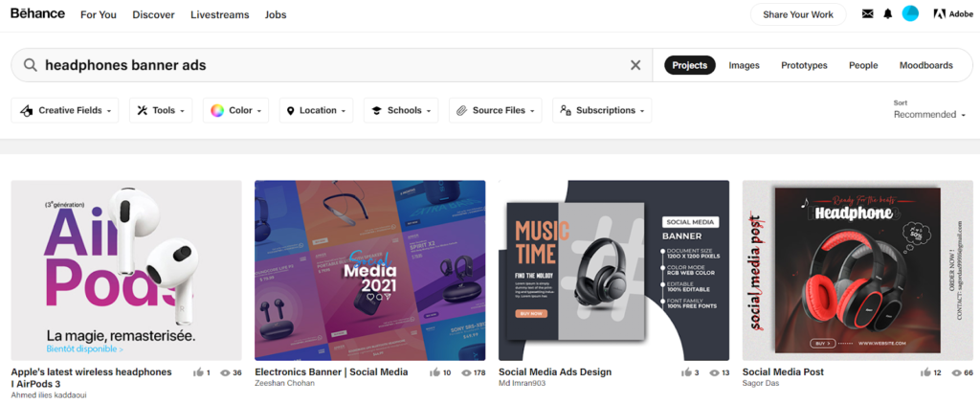Switch to the Images tab
The image size is (980, 404).
click(x=744, y=65)
